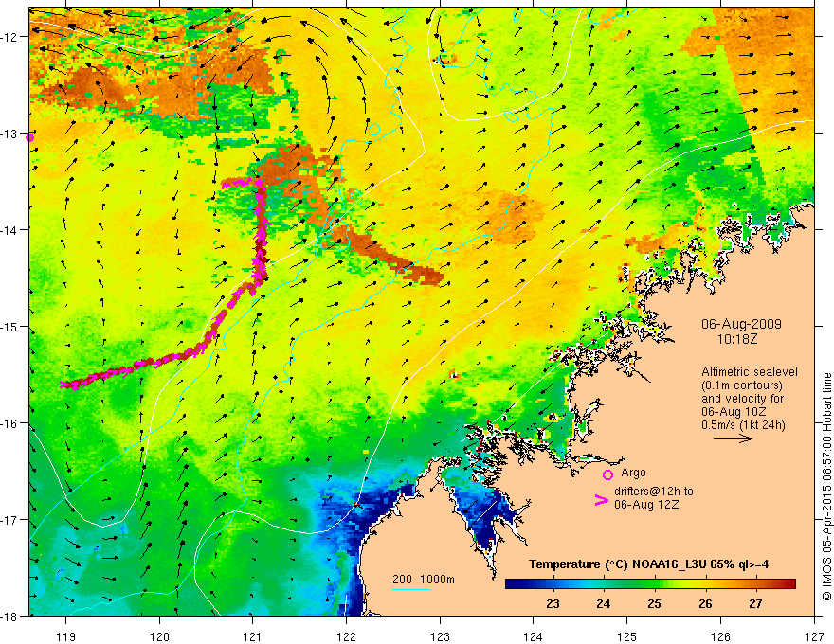The image size is (834, 644).
Task: Click the "10:18Z" time text
Action: tap(736, 339)
